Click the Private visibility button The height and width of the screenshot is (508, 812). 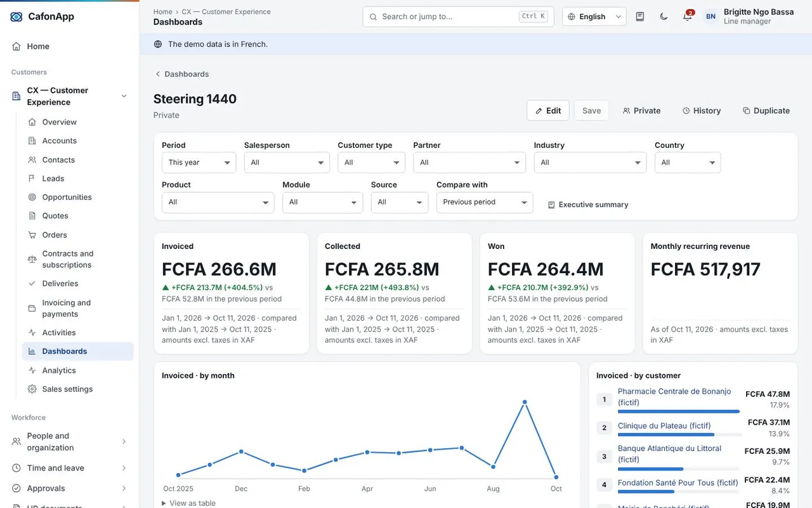coord(641,110)
